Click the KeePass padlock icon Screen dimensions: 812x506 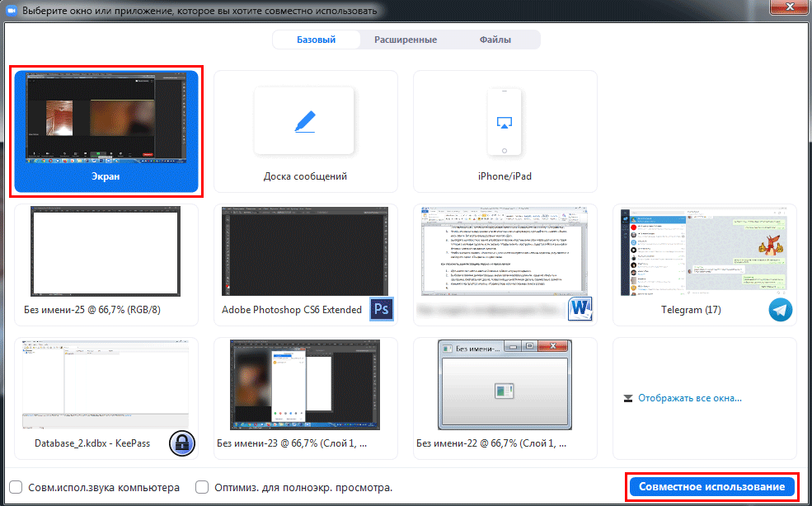182,443
